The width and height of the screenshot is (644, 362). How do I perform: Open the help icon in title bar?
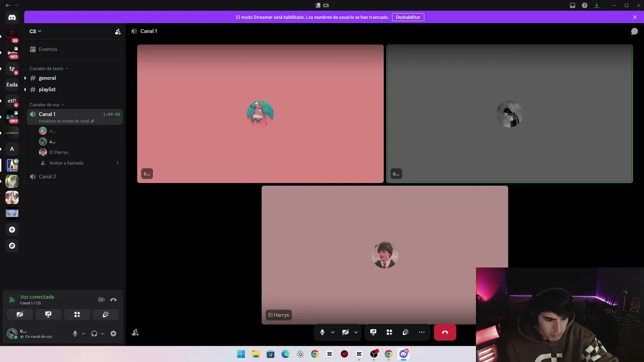pyautogui.click(x=585, y=6)
